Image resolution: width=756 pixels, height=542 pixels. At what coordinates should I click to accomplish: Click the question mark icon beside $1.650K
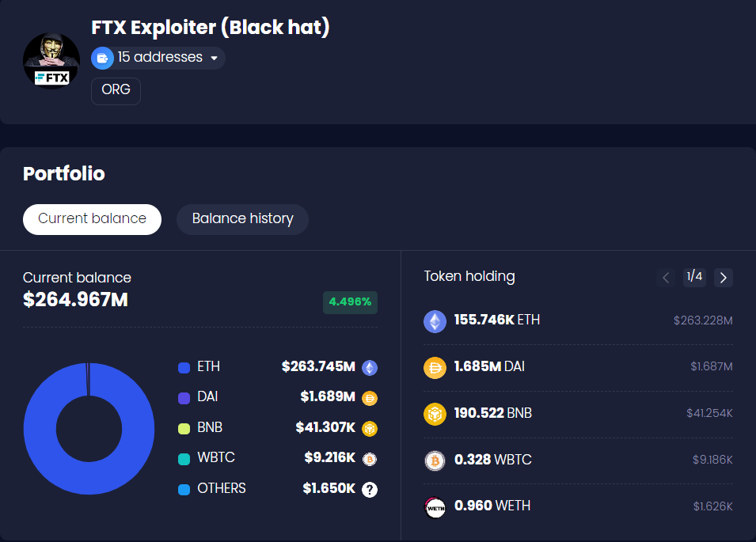click(370, 490)
